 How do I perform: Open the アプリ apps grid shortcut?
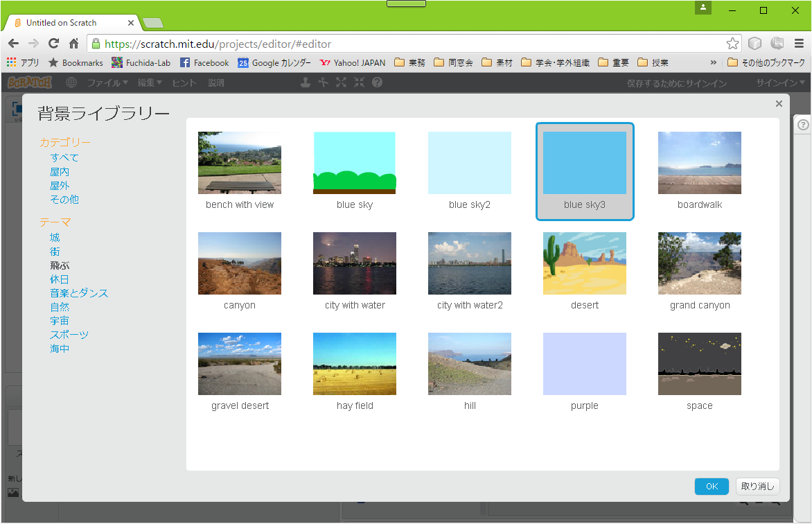(x=23, y=62)
